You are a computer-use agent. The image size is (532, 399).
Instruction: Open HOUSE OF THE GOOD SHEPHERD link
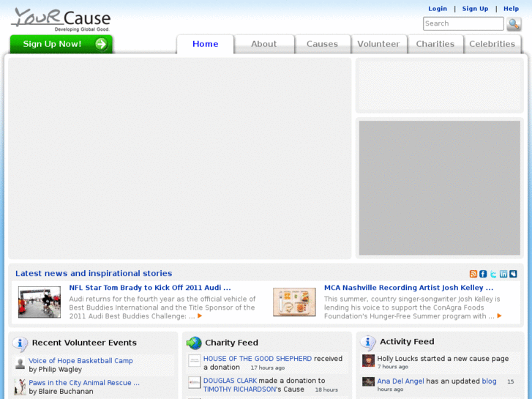[x=258, y=359]
